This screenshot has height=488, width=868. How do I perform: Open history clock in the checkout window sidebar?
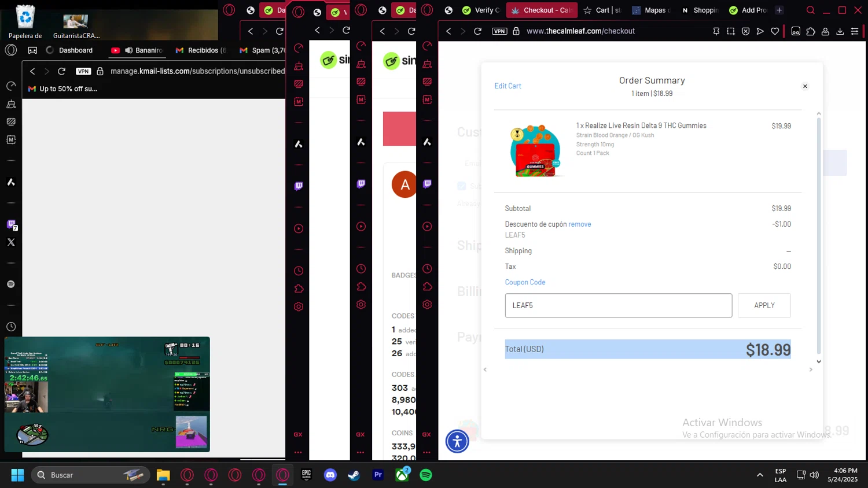(427, 268)
